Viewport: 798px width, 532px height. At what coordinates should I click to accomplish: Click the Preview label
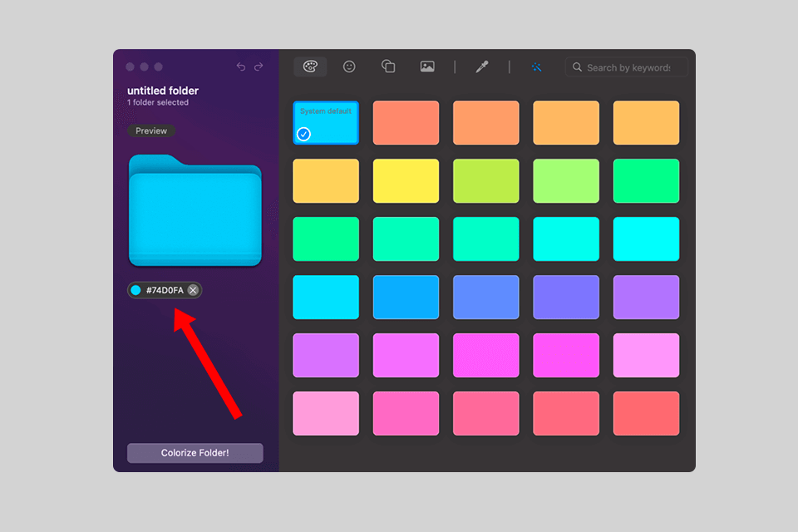tap(151, 131)
